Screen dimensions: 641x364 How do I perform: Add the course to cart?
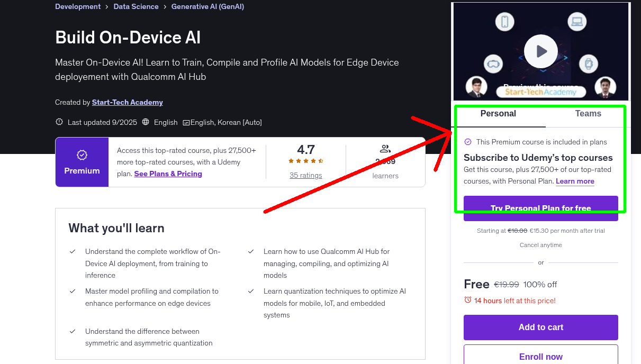pyautogui.click(x=541, y=327)
